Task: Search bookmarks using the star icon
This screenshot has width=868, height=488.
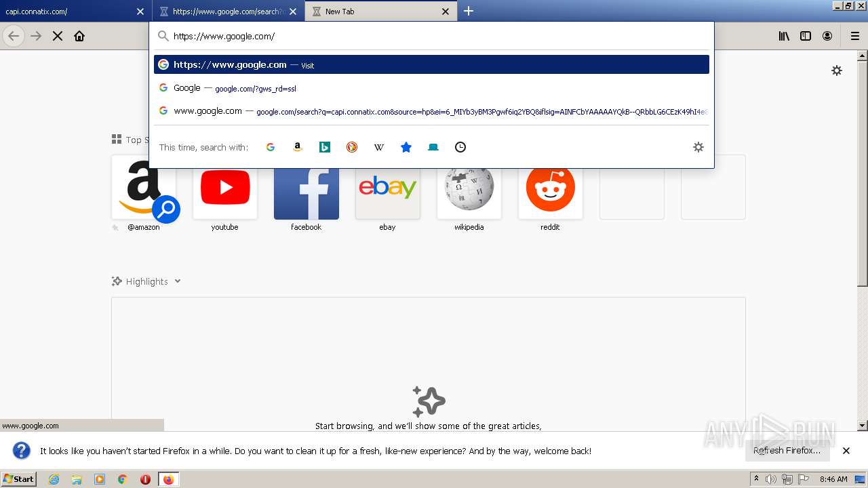Action: [406, 147]
